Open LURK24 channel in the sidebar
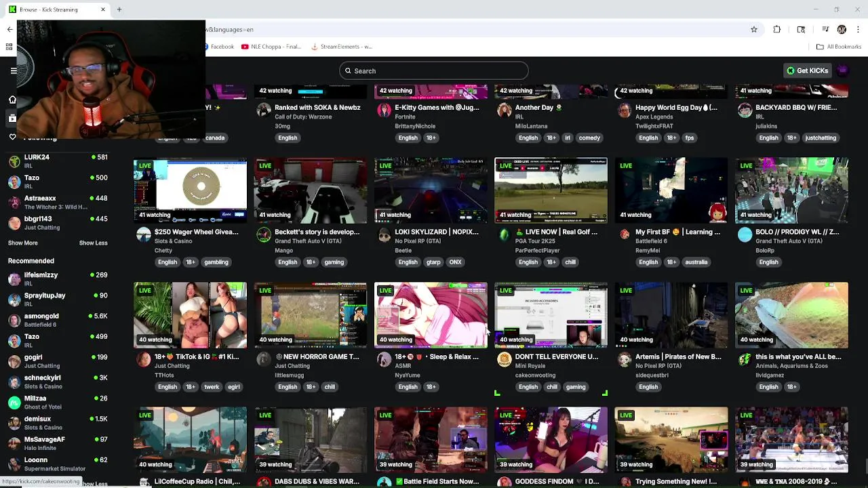868x488 pixels. (58, 161)
